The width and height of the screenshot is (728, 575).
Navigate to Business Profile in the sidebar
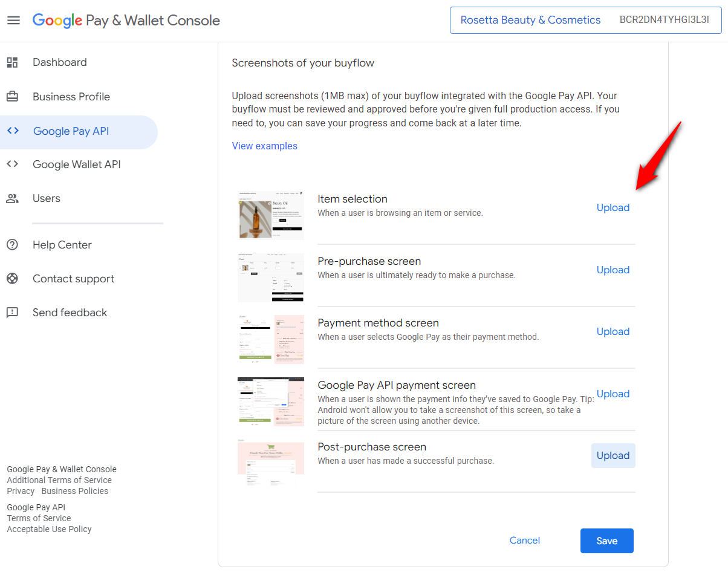[x=71, y=96]
